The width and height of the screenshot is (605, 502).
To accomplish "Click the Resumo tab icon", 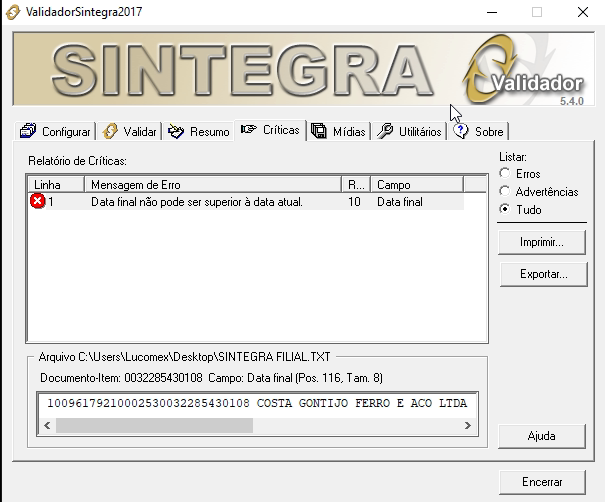I will point(176,132).
